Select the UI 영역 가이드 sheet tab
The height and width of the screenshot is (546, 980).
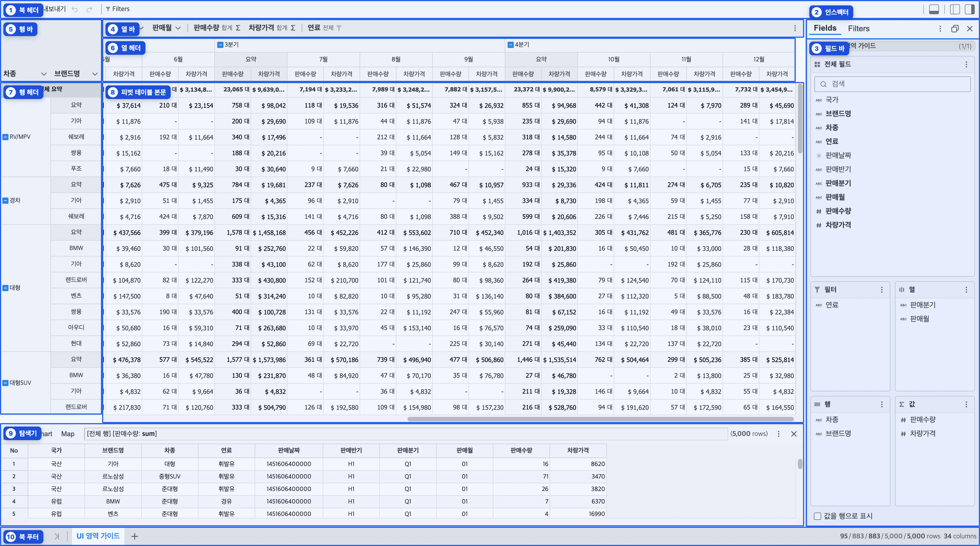tap(98, 536)
